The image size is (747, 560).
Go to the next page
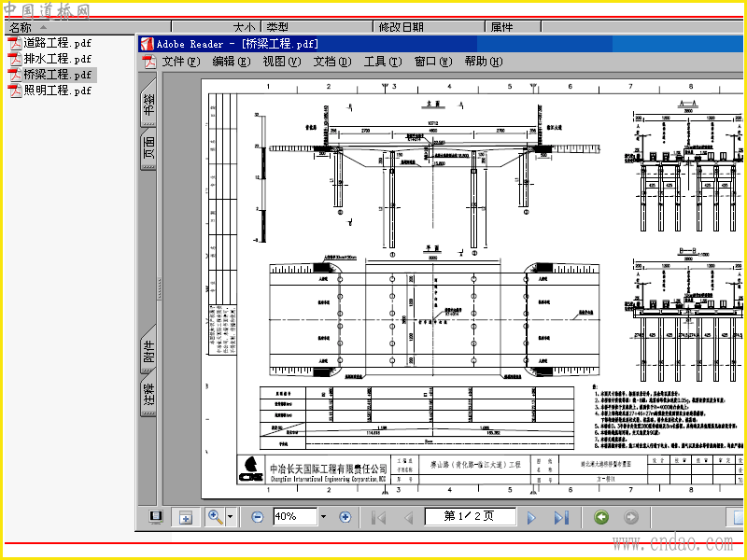tap(531, 517)
